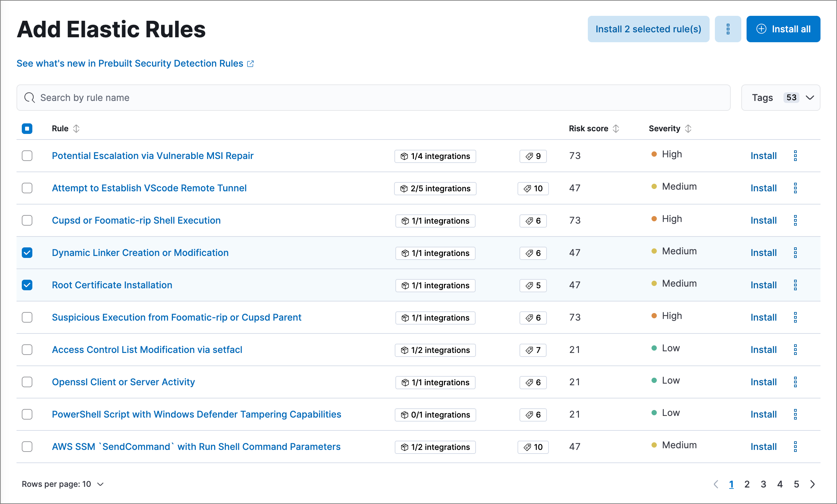Open the overflow menu for Root Certificate Installation row
The image size is (837, 504).
pos(796,285)
